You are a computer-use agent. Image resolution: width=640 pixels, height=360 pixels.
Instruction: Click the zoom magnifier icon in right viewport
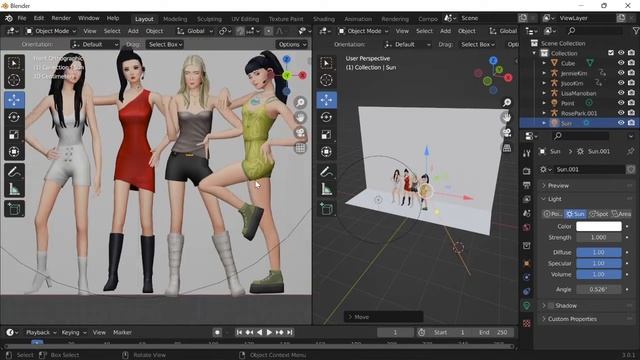pos(507,102)
